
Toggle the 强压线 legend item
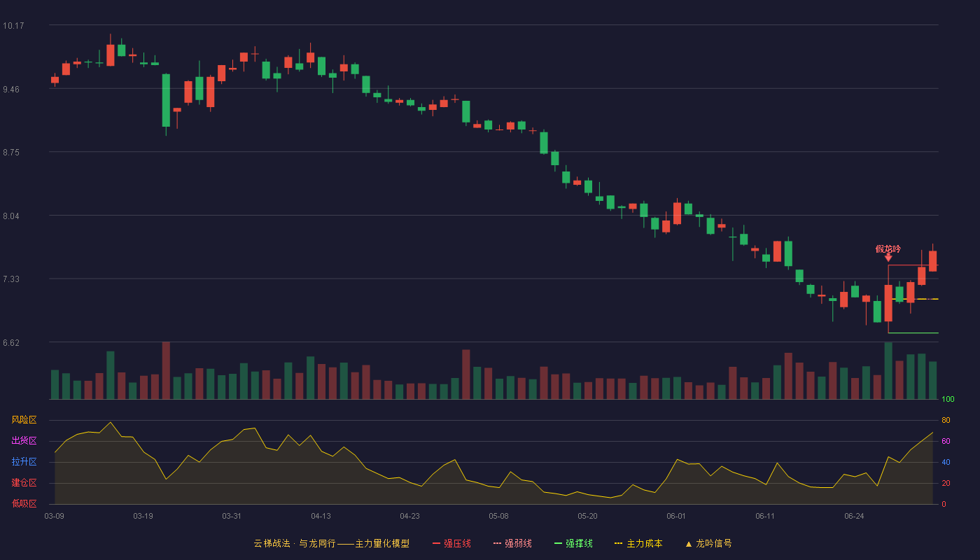[x=451, y=543]
